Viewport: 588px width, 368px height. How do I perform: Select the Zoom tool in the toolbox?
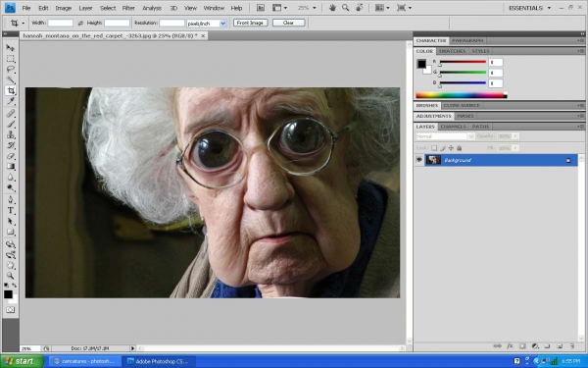(10, 276)
